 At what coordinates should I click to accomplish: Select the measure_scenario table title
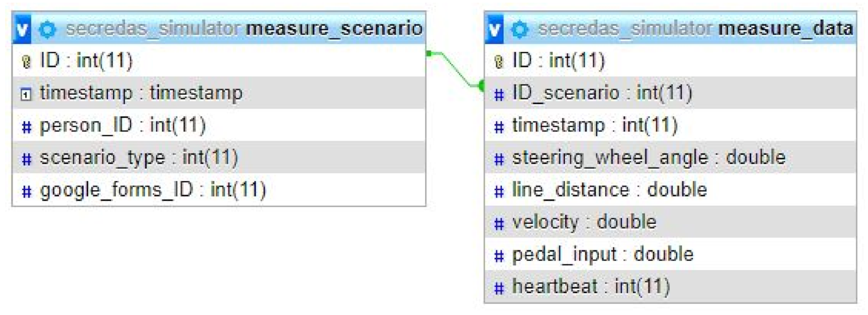(x=334, y=29)
